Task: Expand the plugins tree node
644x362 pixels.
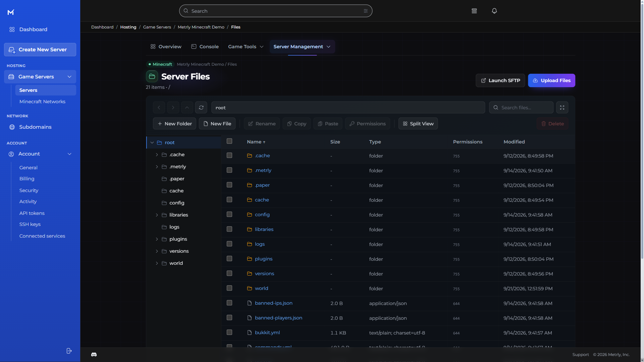Action: (x=157, y=239)
